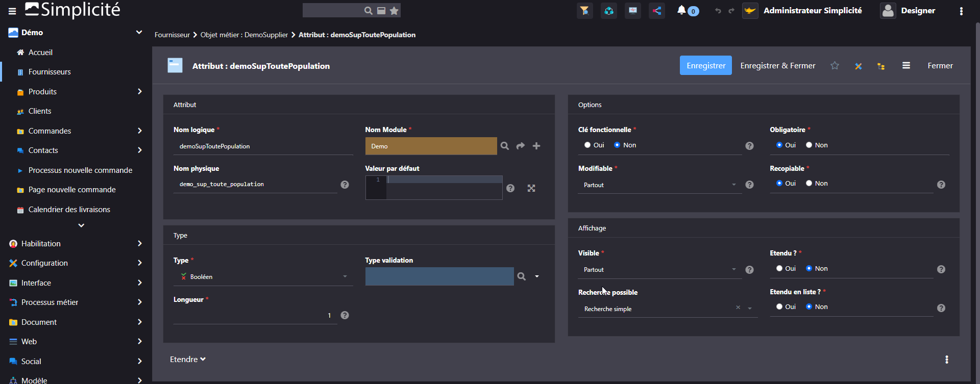980x384 pixels.
Task: Click the crossed tools icon in form header
Action: pyautogui.click(x=859, y=66)
